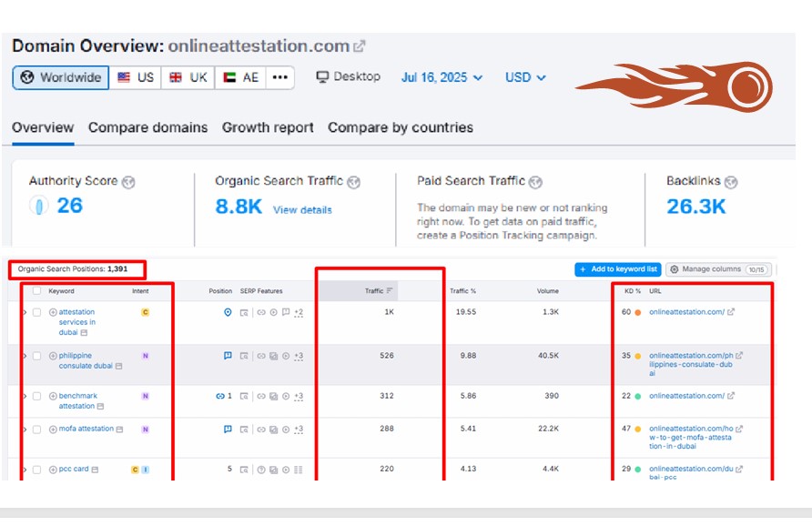Click the Traffic column sort icon
The height and width of the screenshot is (526, 812).
click(391, 291)
